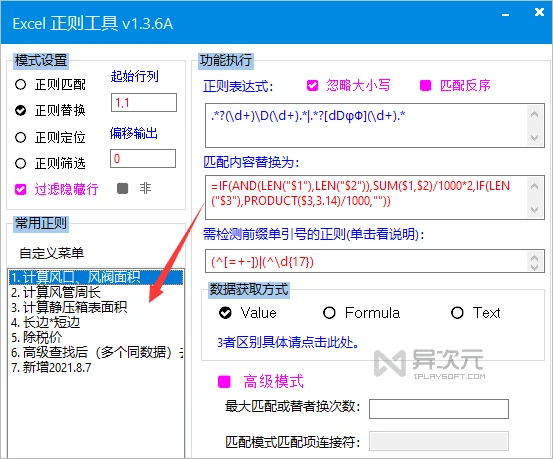Select list item 4. 长边*短边

coord(96,322)
